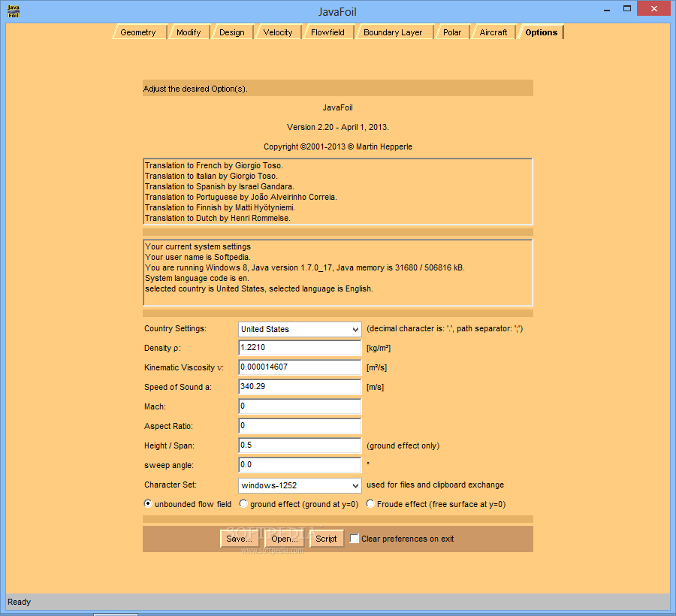The width and height of the screenshot is (676, 616).
Task: Close the JavaFoil window
Action: pyautogui.click(x=654, y=8)
